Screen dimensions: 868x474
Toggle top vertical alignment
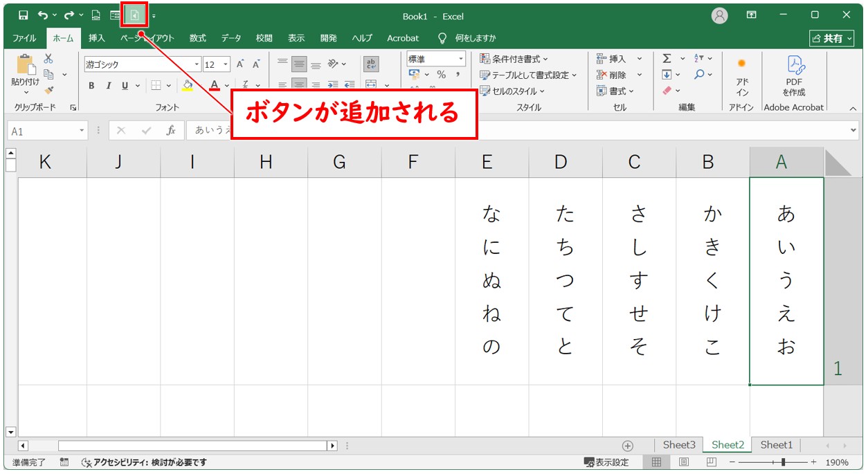coord(282,64)
